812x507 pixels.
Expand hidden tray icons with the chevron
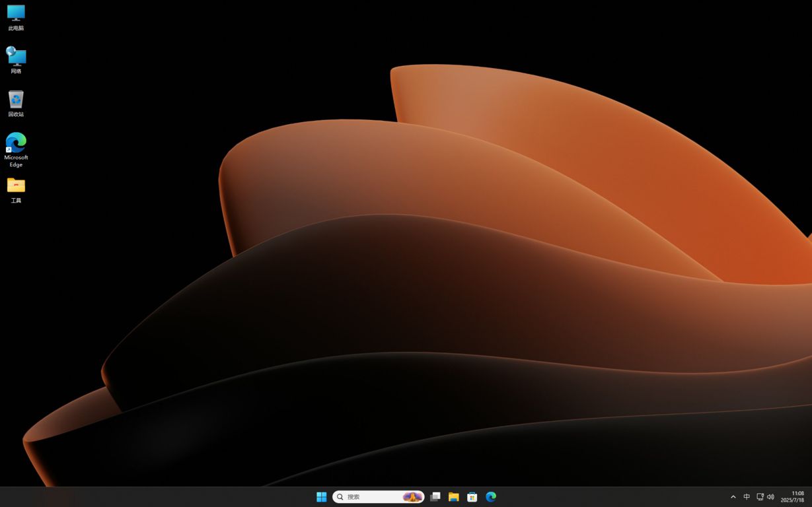point(733,496)
